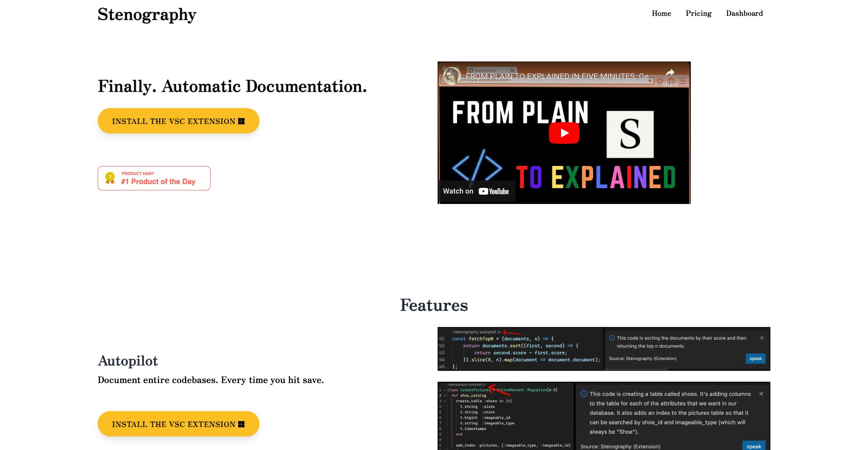This screenshot has width=868, height=450.
Task: Click the Product Hunt medal icon
Action: [x=110, y=178]
